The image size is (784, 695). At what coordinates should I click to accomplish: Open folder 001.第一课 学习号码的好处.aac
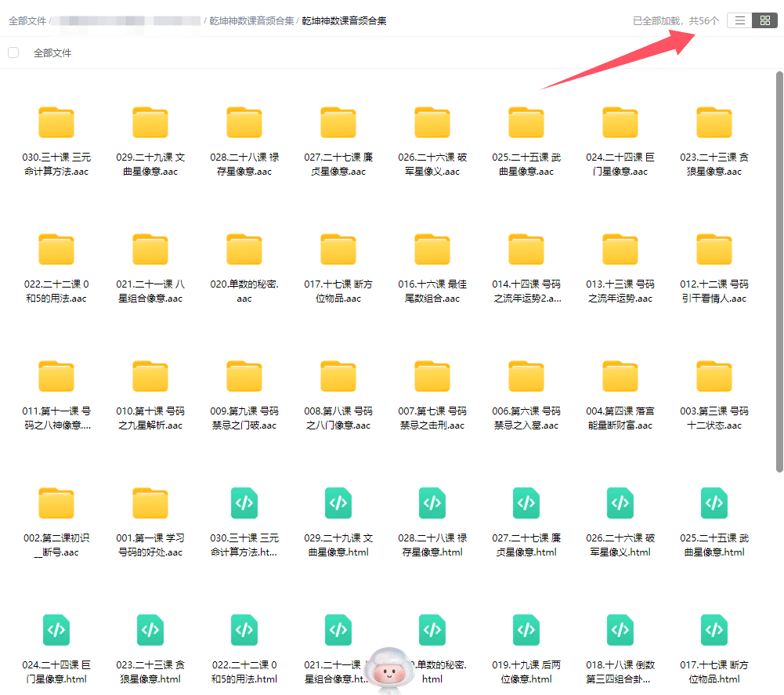point(150,504)
